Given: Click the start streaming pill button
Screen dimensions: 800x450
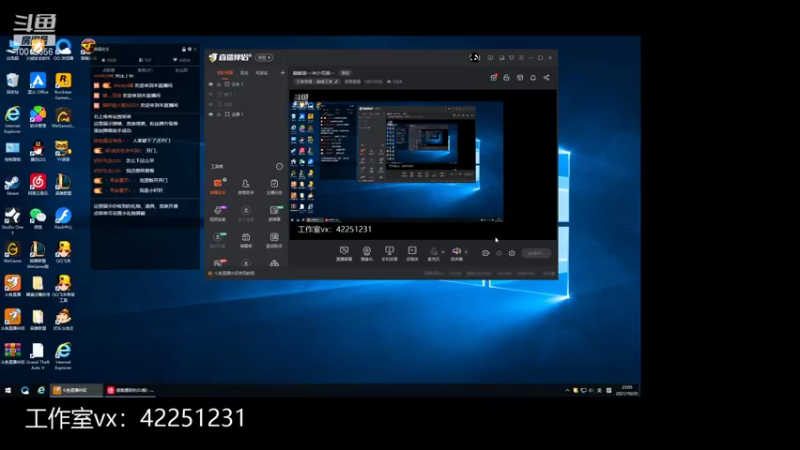Looking at the screenshot, I should [x=536, y=253].
